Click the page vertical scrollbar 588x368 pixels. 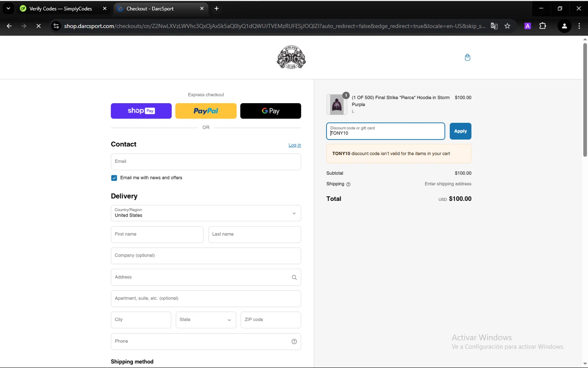tap(585, 100)
